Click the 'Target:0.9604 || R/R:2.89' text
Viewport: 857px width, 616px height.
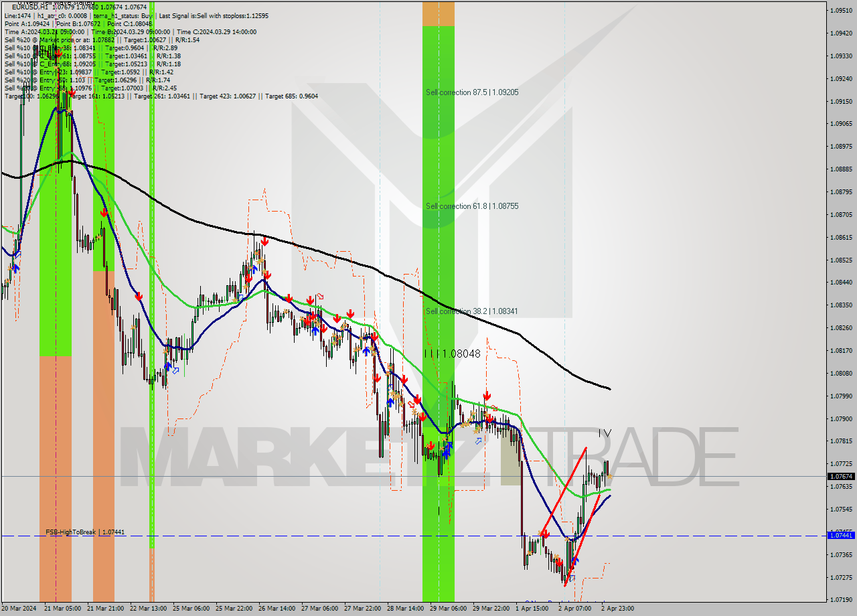141,48
